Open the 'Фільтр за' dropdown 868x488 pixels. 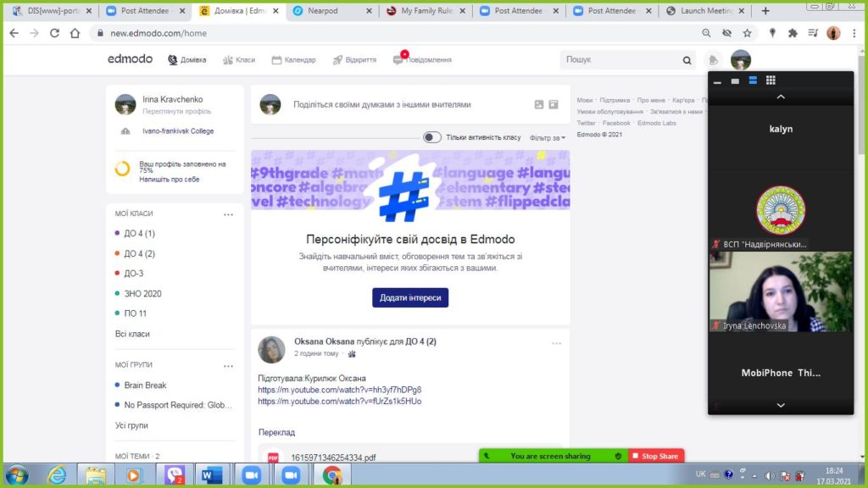coord(547,137)
